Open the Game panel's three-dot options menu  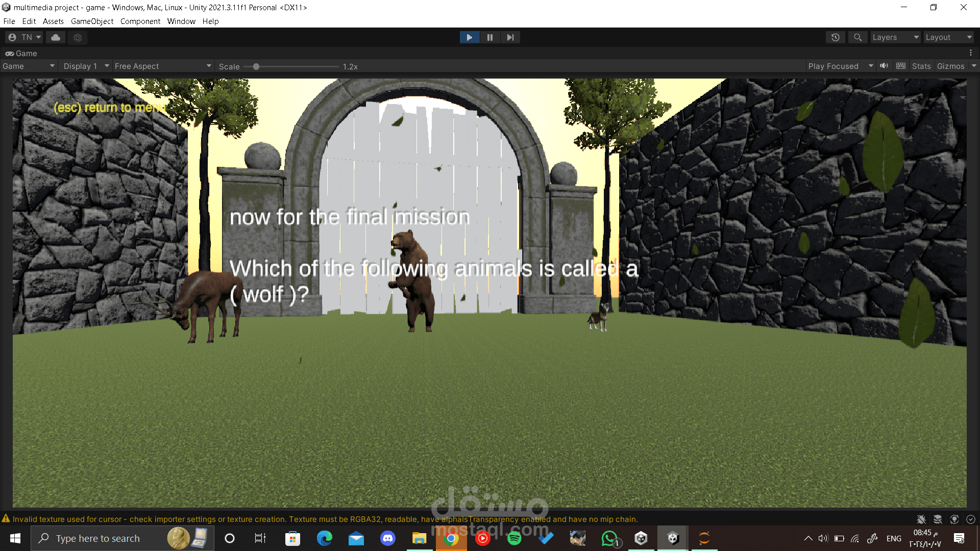(970, 53)
